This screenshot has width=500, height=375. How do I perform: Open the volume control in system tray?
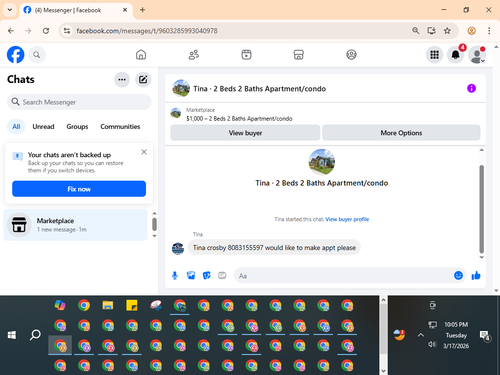click(x=432, y=344)
